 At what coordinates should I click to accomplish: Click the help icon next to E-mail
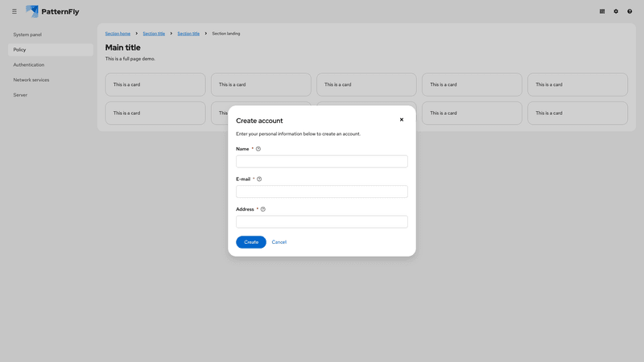(259, 179)
